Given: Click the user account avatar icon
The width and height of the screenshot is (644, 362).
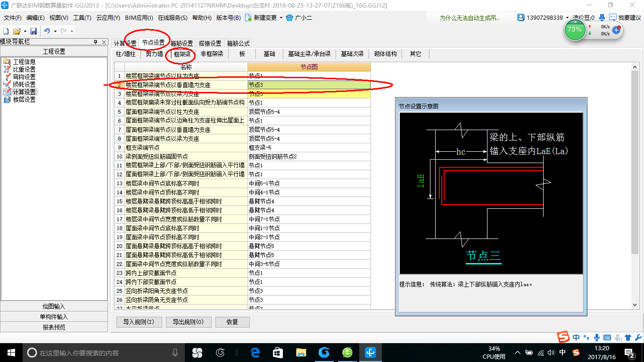Looking at the screenshot, I should pos(521,17).
